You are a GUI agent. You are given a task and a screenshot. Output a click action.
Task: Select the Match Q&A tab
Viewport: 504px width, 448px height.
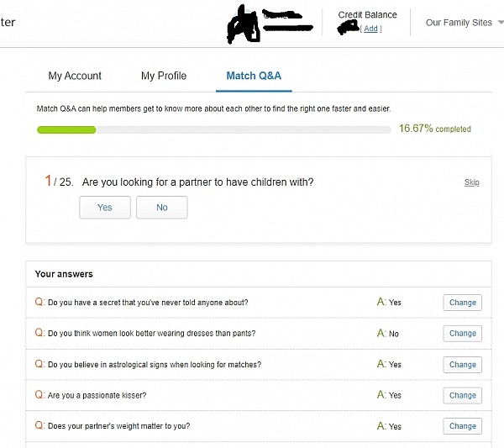tap(254, 76)
